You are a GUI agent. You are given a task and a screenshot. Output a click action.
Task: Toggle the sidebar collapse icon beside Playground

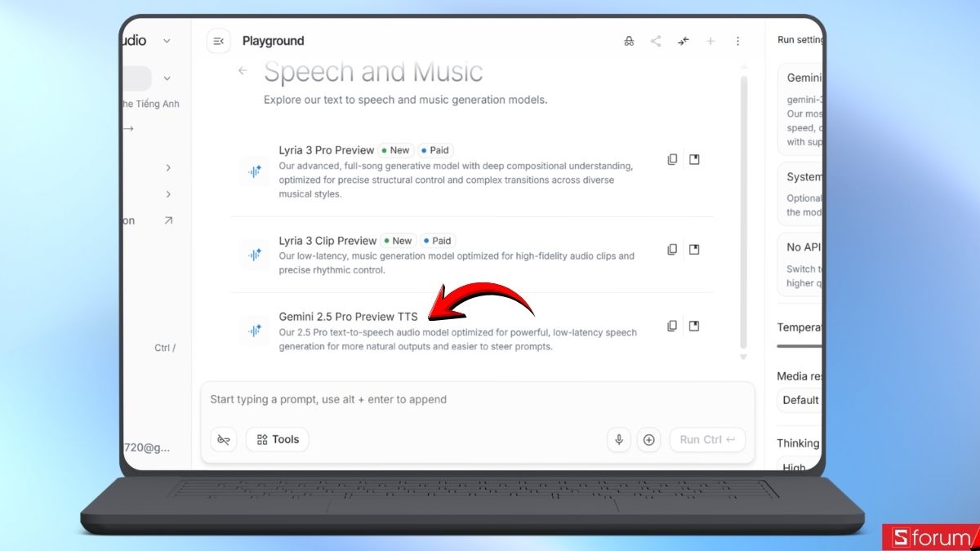pyautogui.click(x=218, y=41)
